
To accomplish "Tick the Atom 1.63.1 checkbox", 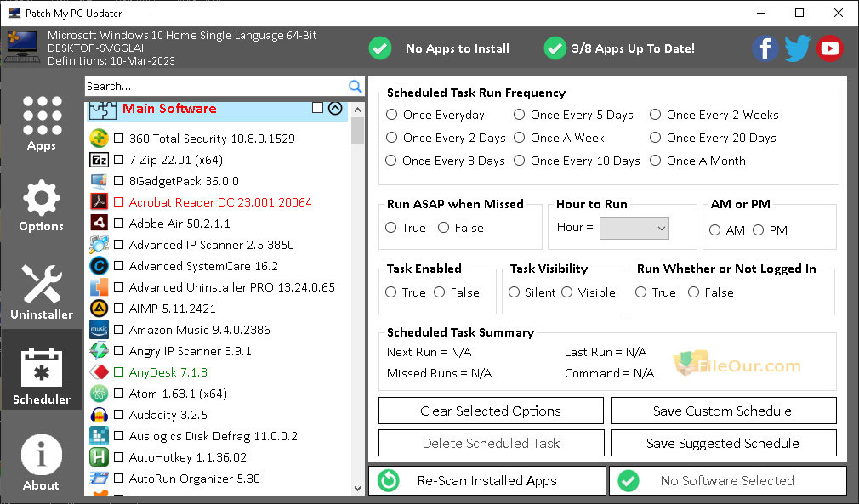I will [118, 394].
